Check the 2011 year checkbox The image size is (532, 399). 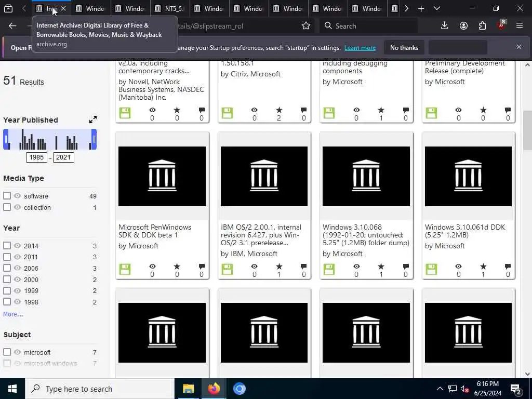coord(7,257)
